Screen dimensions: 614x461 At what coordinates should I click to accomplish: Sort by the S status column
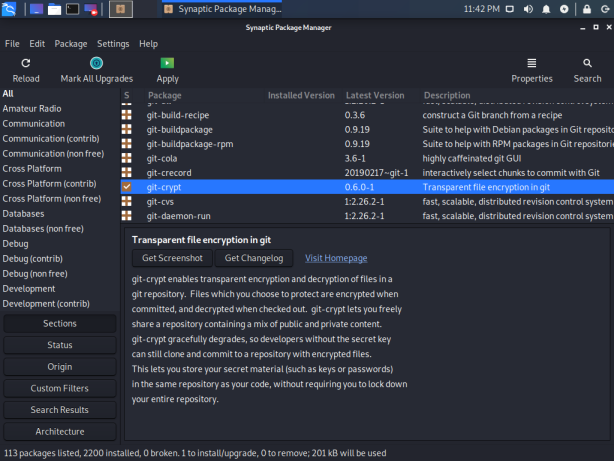126,96
